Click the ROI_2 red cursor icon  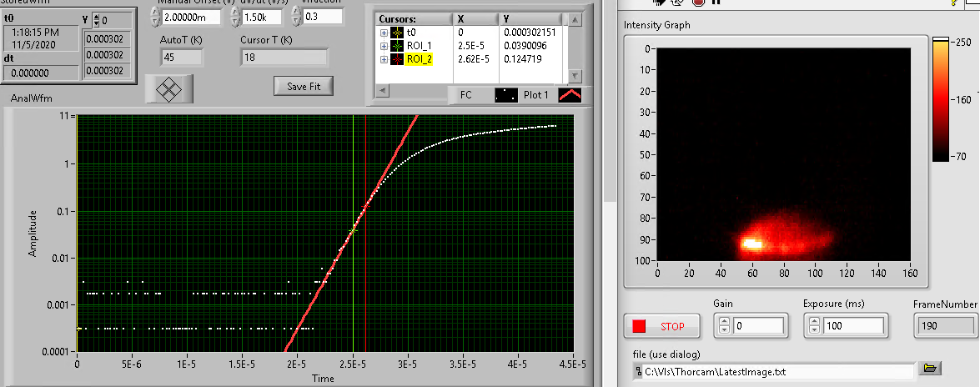pyautogui.click(x=398, y=59)
